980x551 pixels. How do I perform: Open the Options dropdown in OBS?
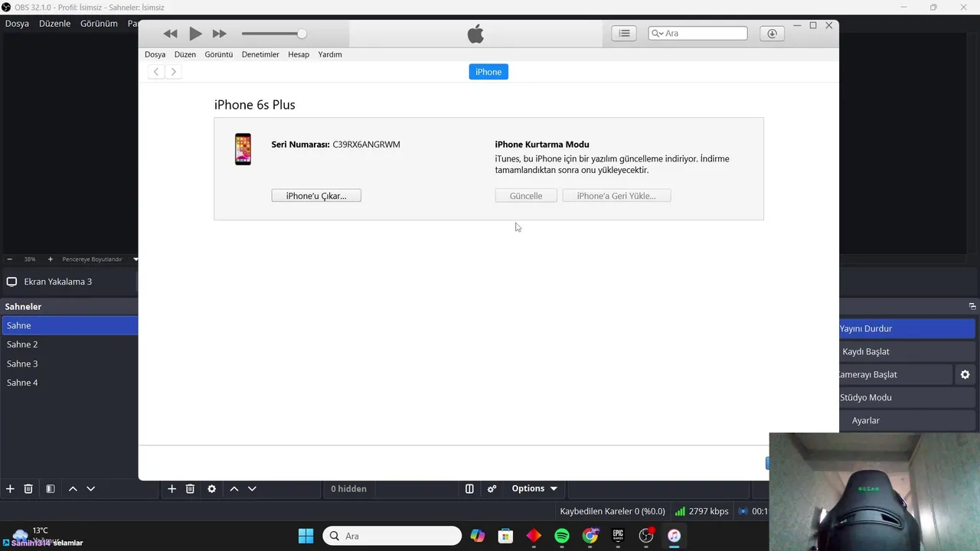pos(534,489)
